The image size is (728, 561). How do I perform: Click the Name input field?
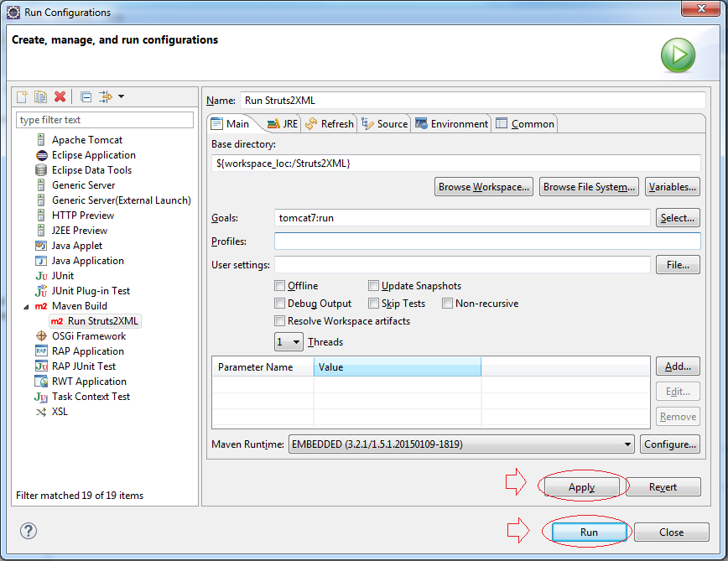click(x=473, y=101)
